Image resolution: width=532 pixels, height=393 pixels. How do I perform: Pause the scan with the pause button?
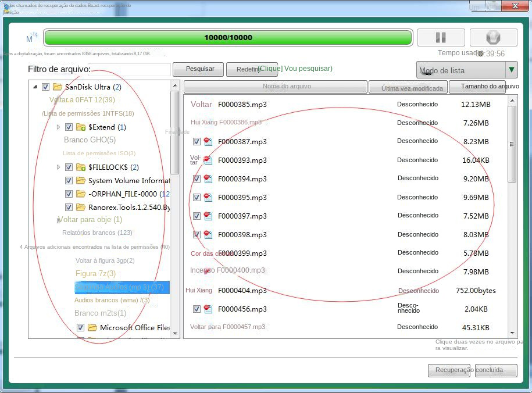point(441,37)
